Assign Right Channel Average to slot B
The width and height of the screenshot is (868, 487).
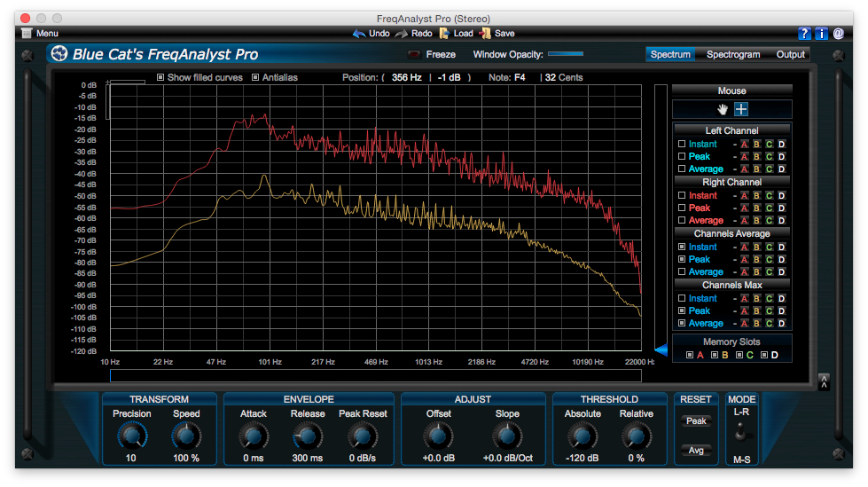click(757, 221)
